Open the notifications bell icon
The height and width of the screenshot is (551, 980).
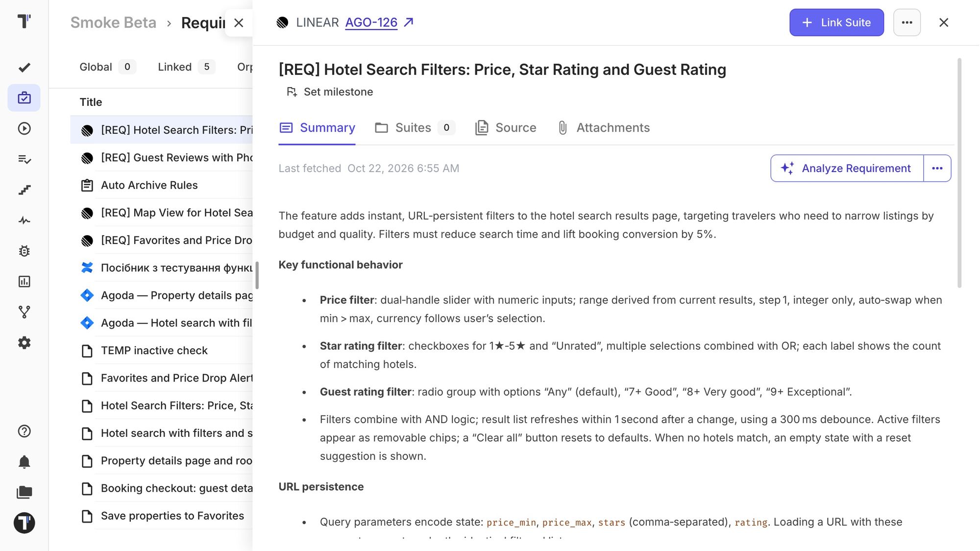[24, 462]
